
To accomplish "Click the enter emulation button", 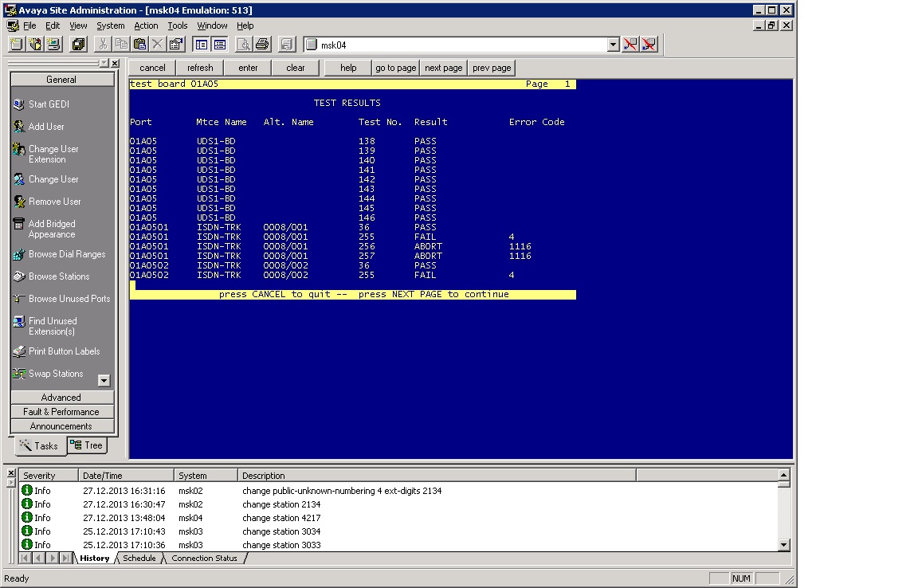I will (x=249, y=68).
